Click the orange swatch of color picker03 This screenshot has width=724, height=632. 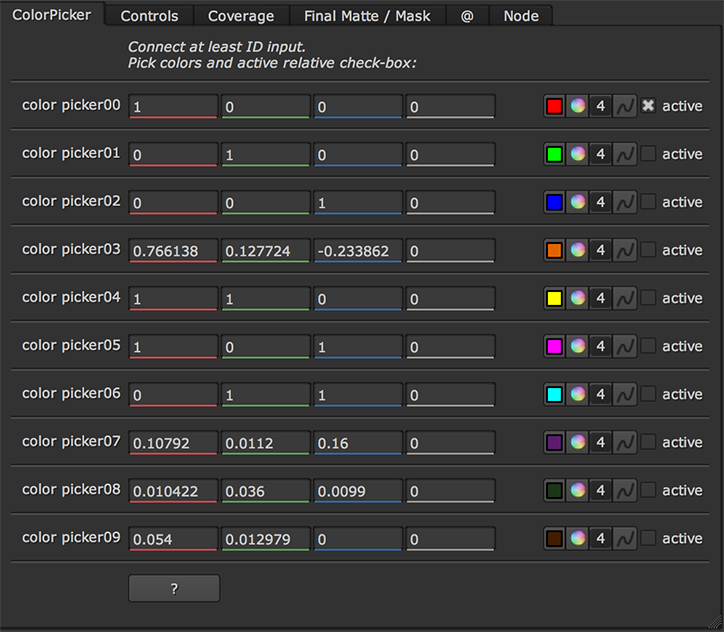pos(554,250)
